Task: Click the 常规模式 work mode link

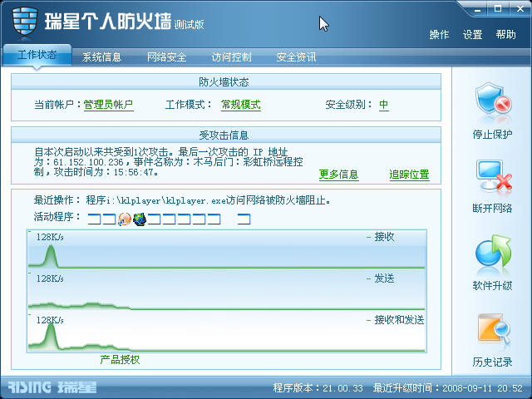Action: [x=241, y=105]
